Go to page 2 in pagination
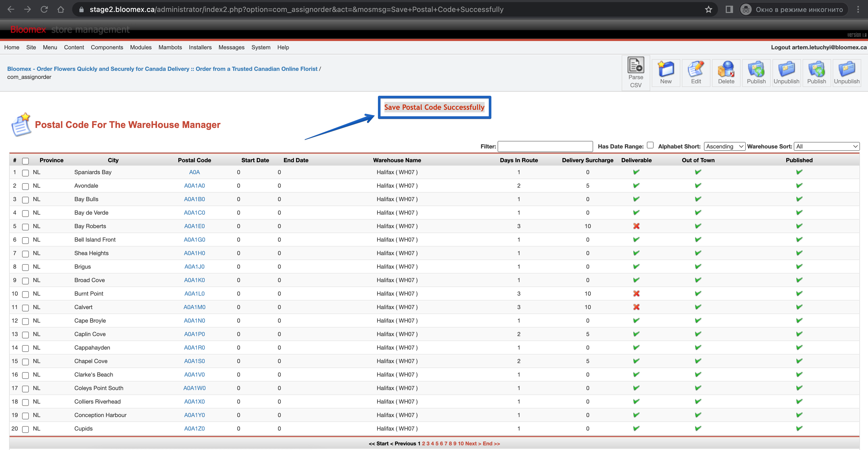 (424, 444)
